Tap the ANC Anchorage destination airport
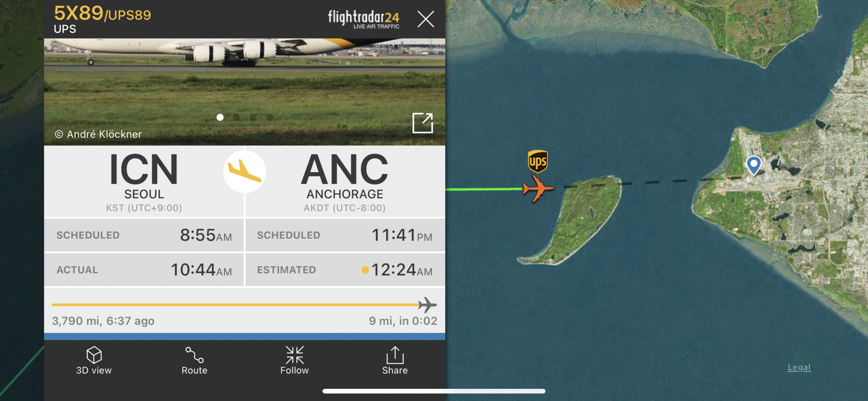The height and width of the screenshot is (401, 868). point(345,182)
